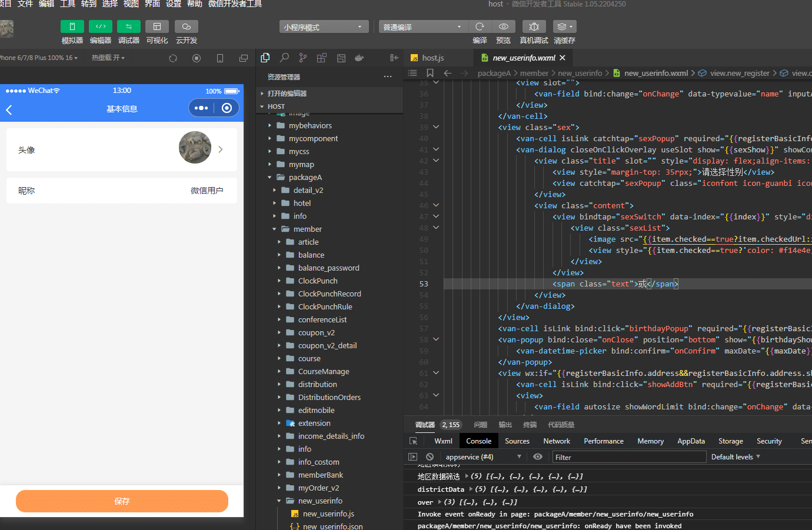The height and width of the screenshot is (530, 812).
Task: Collapse the sidebar with the panel arrow icon
Action: pos(394,58)
